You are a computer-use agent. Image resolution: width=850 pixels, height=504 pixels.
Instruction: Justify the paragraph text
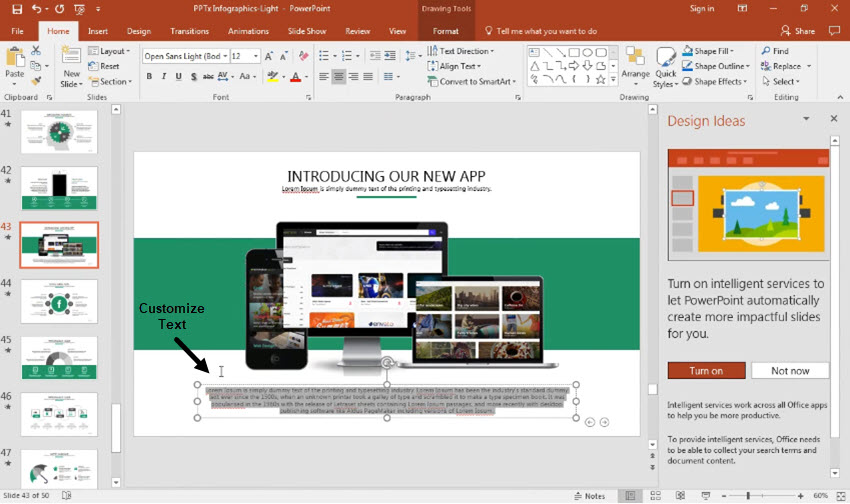click(368, 76)
